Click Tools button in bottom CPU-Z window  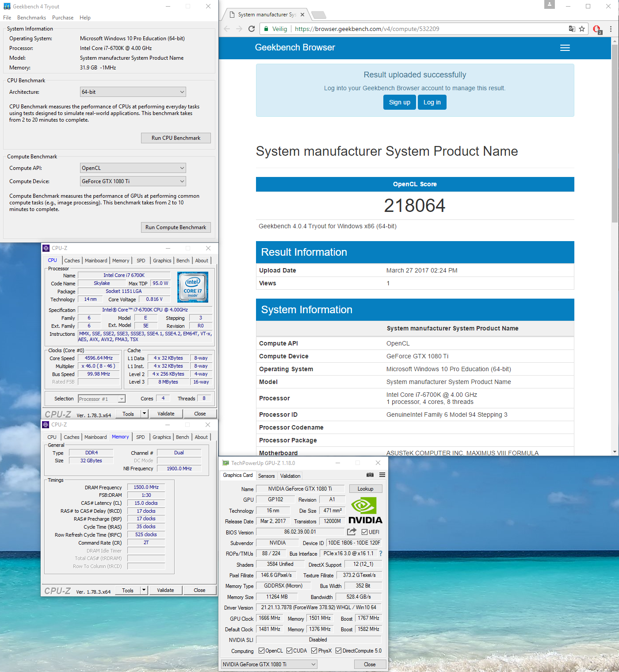point(128,590)
